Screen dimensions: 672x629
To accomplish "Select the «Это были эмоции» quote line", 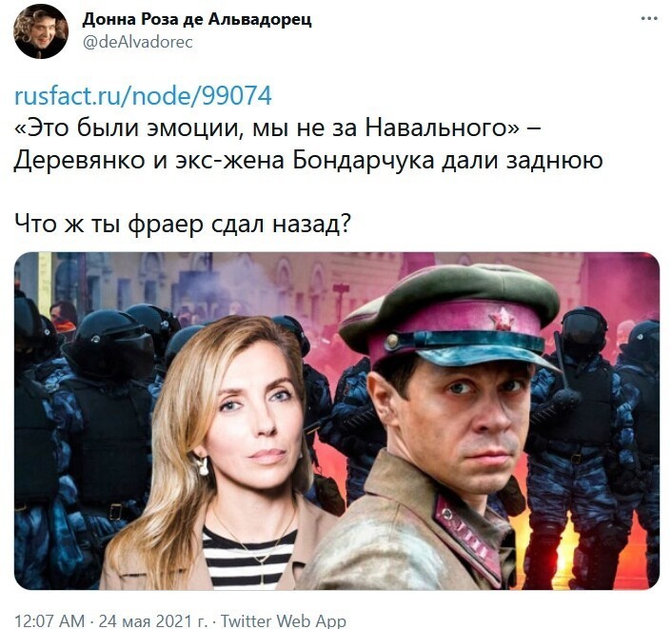I will pos(278,128).
